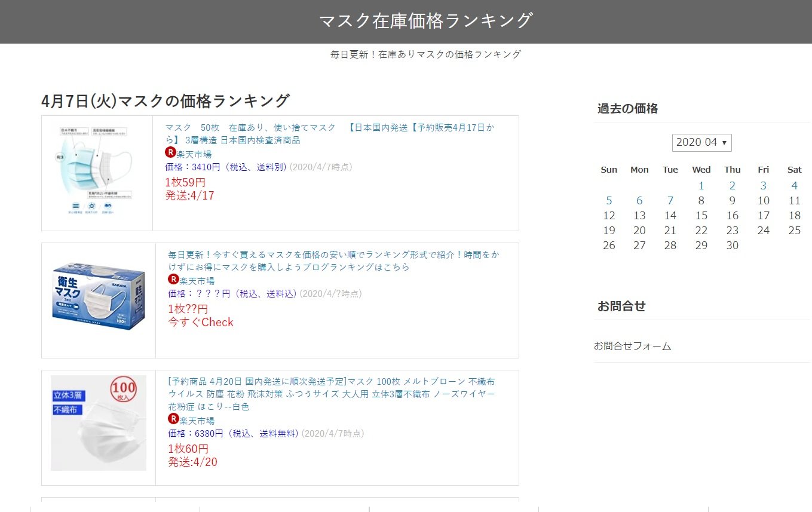Open the お問合せフォーム link
Viewport: 812px width, 512px height.
click(x=632, y=346)
